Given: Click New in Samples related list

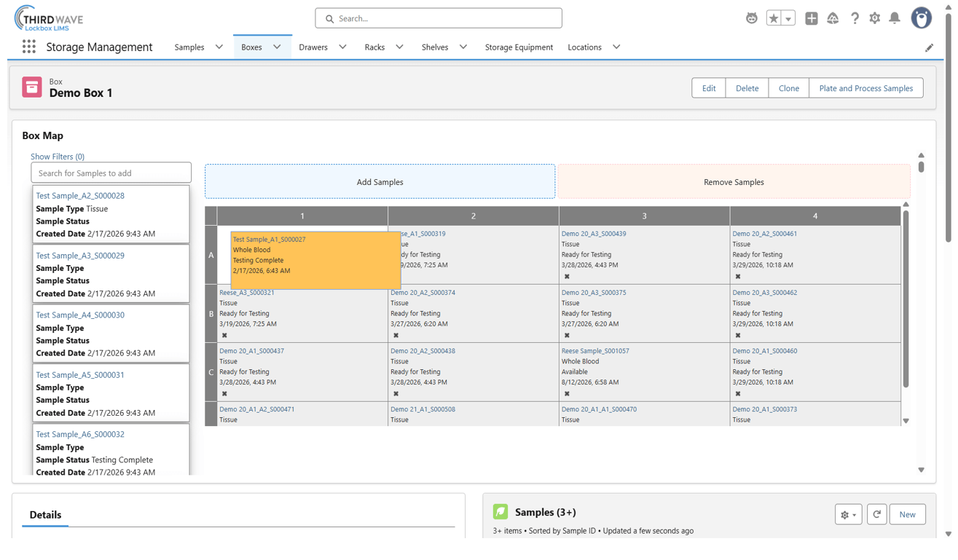Looking at the screenshot, I should coord(907,515).
